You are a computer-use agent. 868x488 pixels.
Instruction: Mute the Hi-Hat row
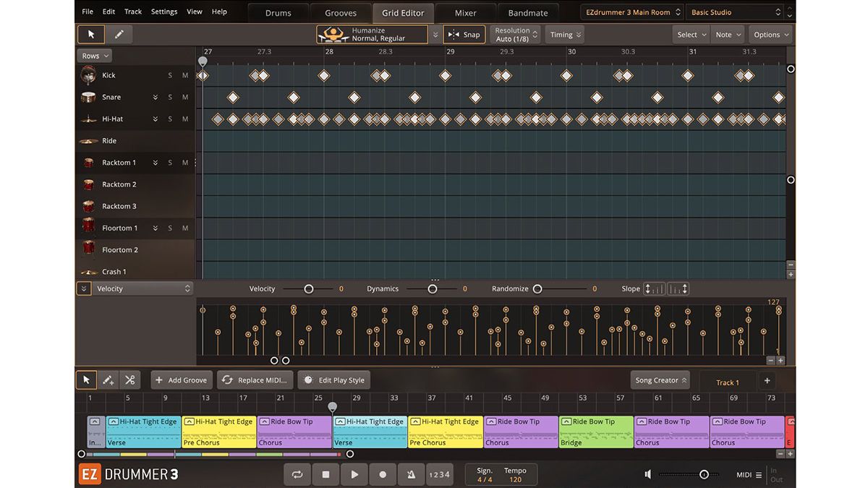(185, 119)
